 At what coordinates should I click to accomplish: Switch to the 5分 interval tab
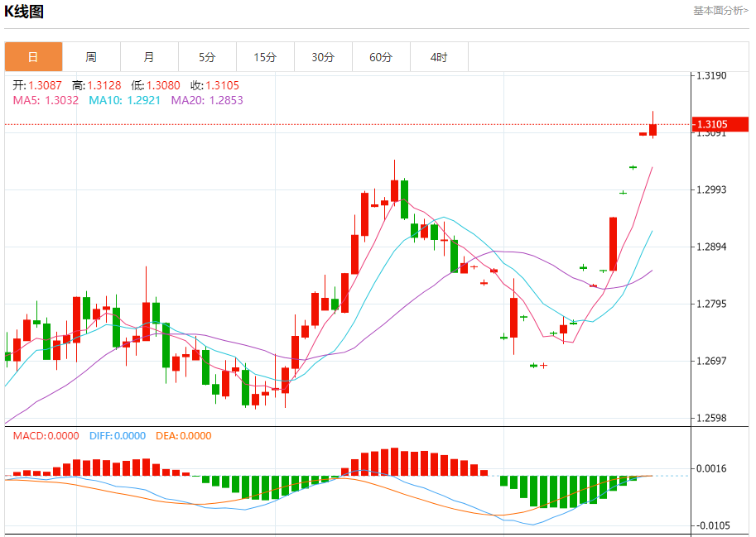(207, 57)
